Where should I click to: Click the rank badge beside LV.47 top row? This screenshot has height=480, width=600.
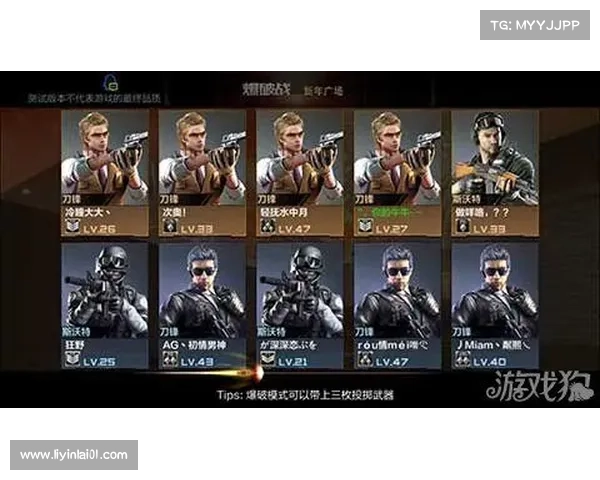click(267, 227)
